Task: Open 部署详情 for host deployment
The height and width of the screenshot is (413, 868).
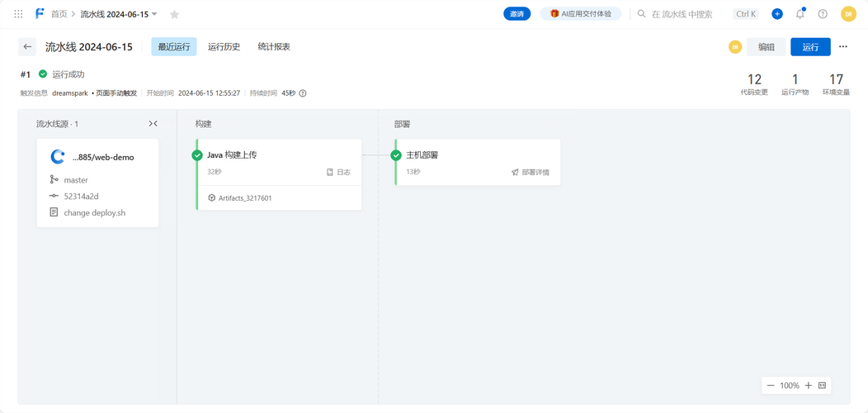Action: [531, 173]
